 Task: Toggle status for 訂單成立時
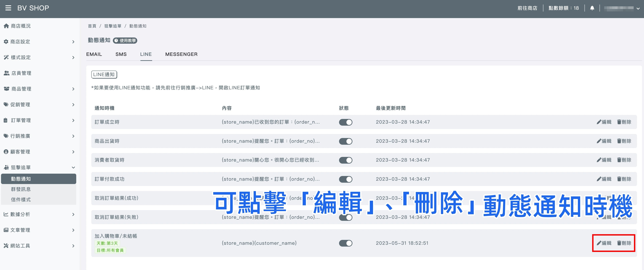click(346, 122)
